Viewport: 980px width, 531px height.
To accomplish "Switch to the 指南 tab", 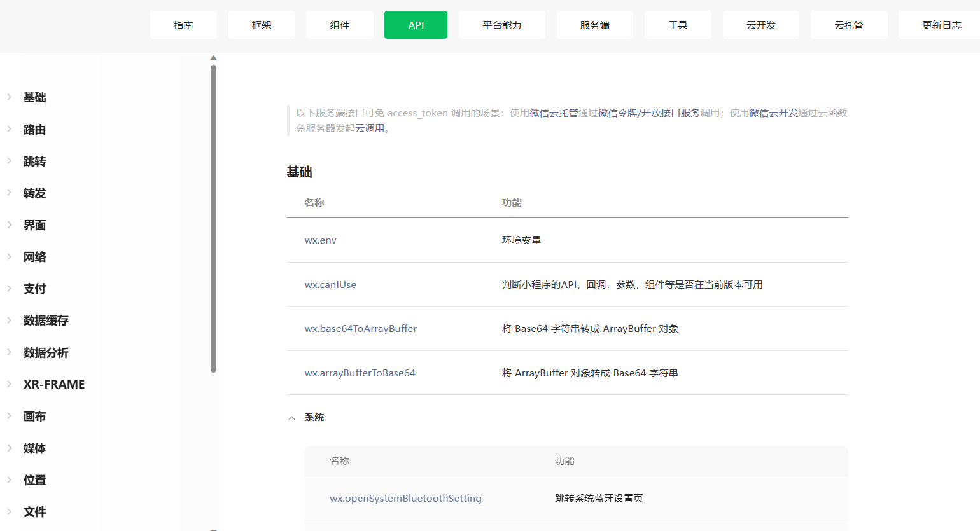I will [x=183, y=25].
